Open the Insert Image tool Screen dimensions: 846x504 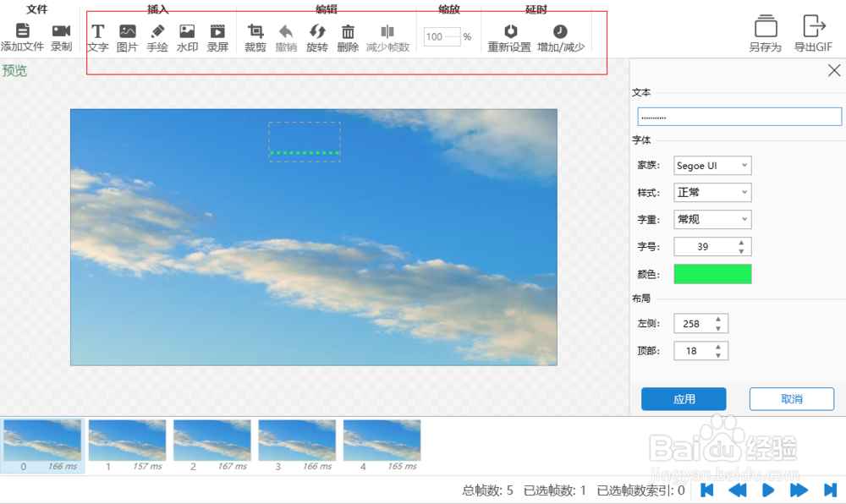(127, 36)
